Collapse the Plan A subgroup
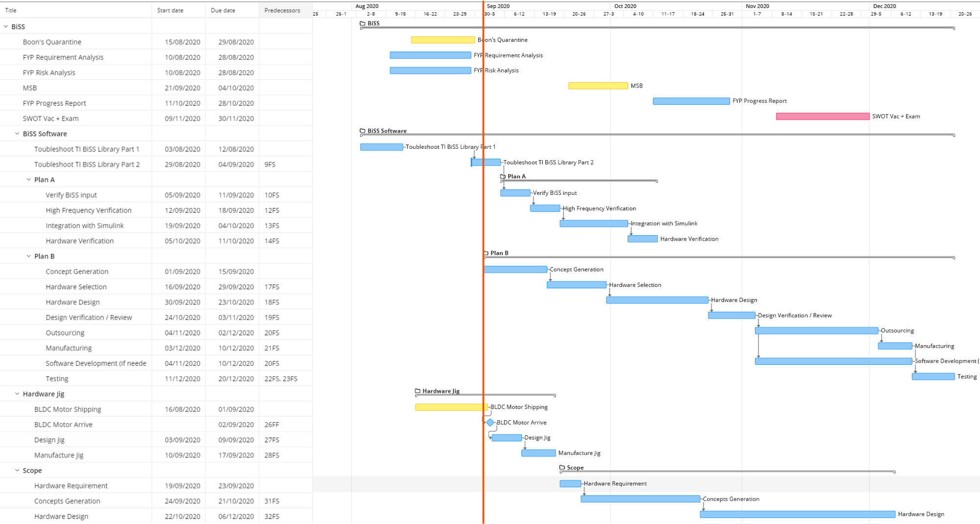The width and height of the screenshot is (980, 524). (28, 180)
